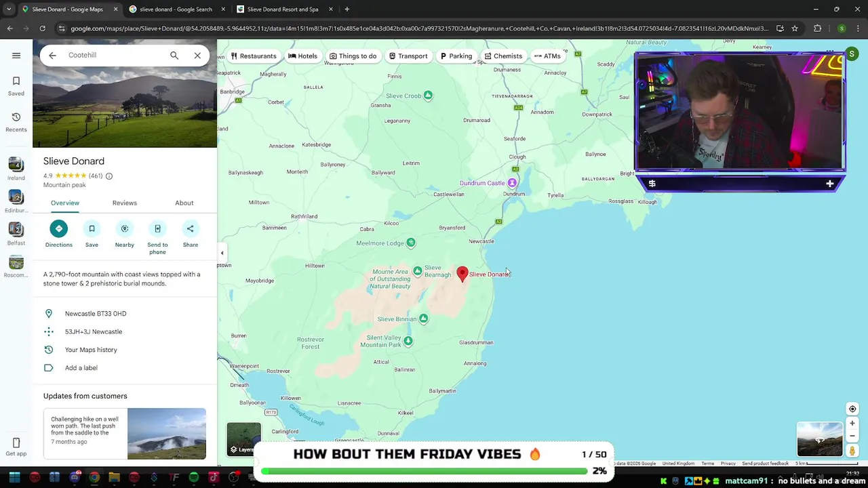Filter map by Restaurants
868x488 pixels.
(x=254, y=56)
